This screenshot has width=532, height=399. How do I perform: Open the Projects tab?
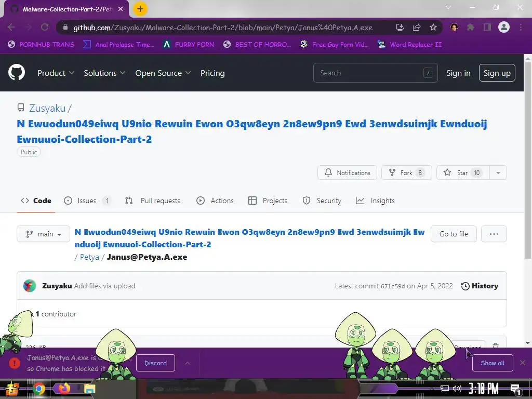click(268, 201)
